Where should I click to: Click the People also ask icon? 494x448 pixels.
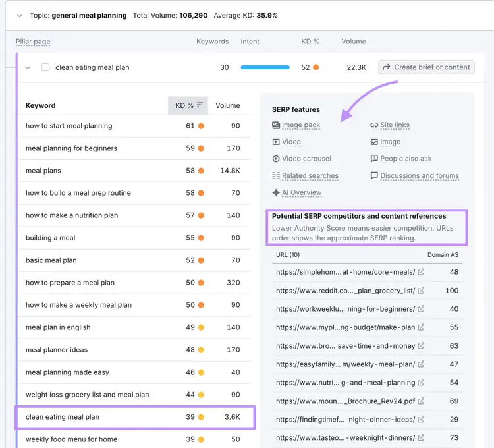pos(374,159)
